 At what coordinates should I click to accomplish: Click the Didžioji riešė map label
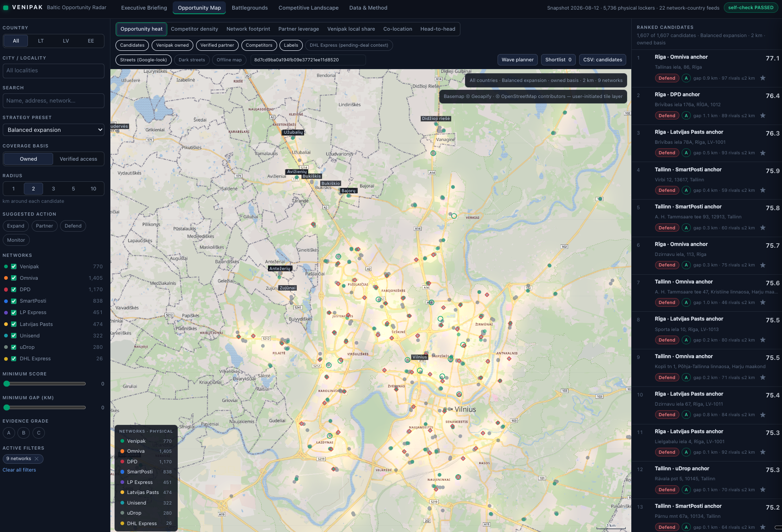[x=436, y=119]
